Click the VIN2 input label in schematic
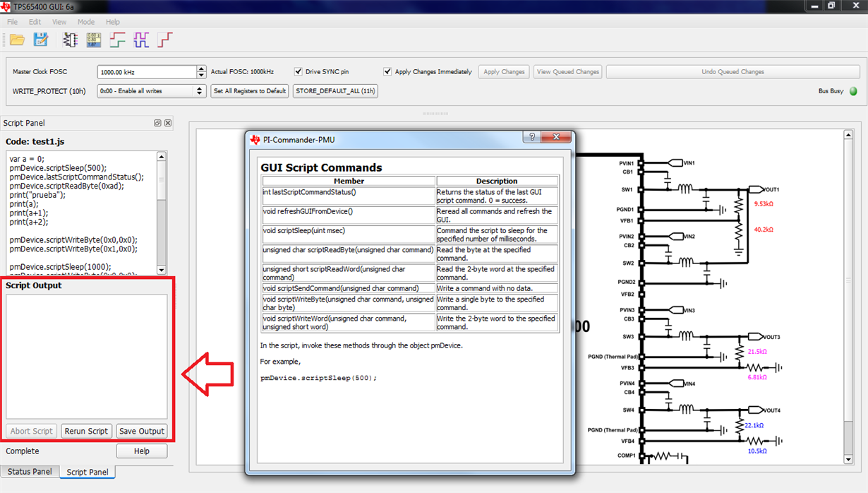 click(689, 237)
